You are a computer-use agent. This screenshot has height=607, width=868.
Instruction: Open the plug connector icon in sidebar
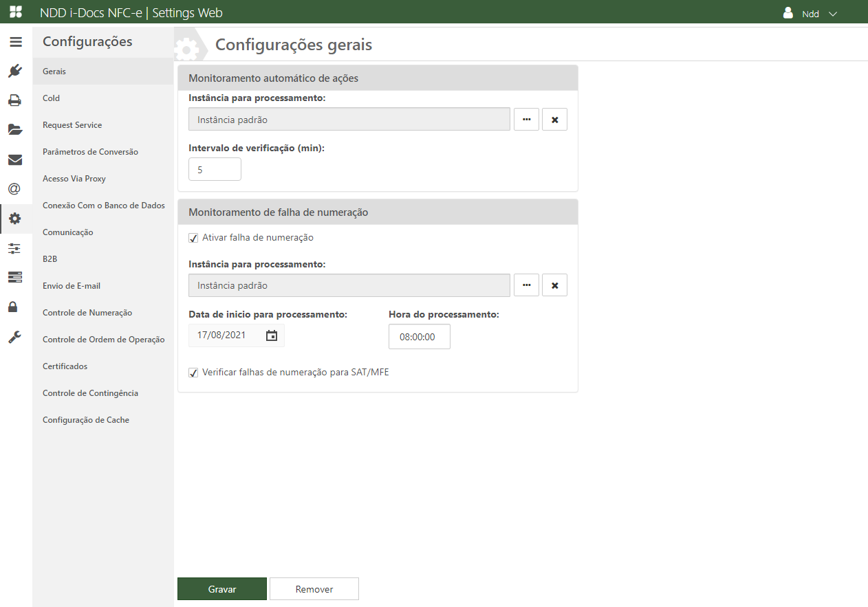pos(15,71)
